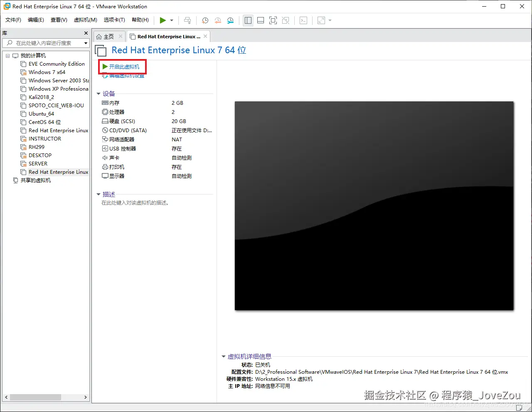Open the power options dropdown arrow
Screen dimensions: 532x412
172,20
